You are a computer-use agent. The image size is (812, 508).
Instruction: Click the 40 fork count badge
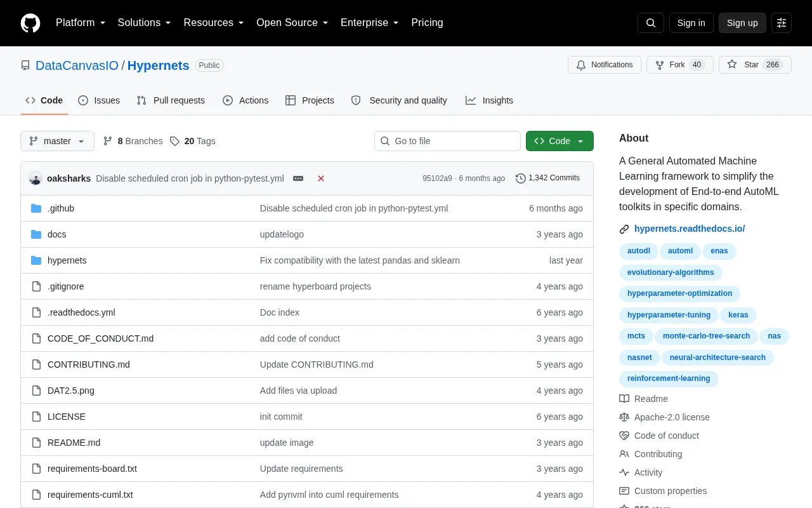click(x=697, y=65)
